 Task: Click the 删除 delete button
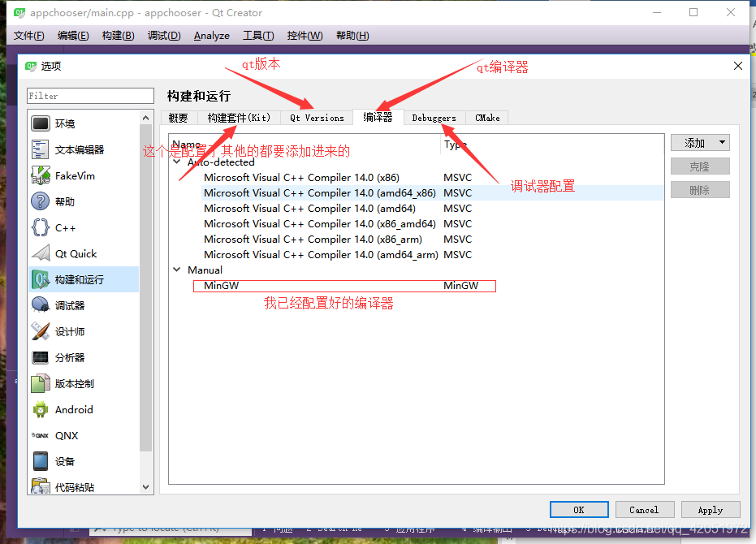pos(700,190)
